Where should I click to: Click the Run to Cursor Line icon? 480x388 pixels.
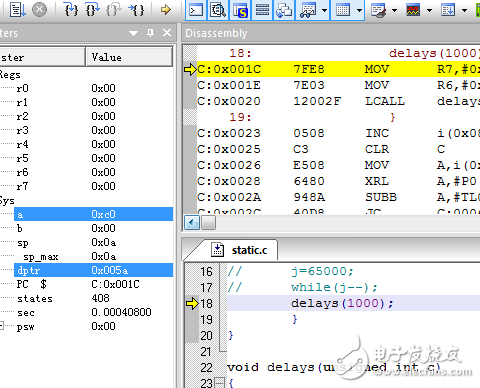pyautogui.click(x=137, y=10)
